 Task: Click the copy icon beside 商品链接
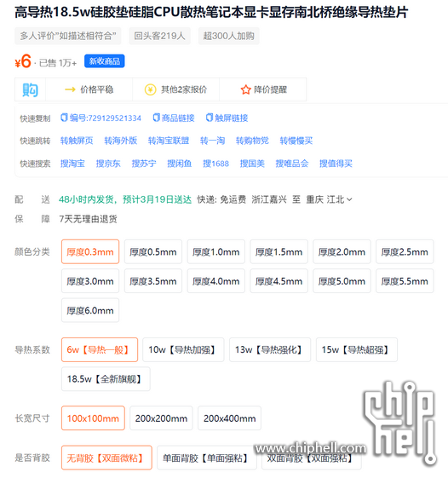pyautogui.click(x=156, y=118)
